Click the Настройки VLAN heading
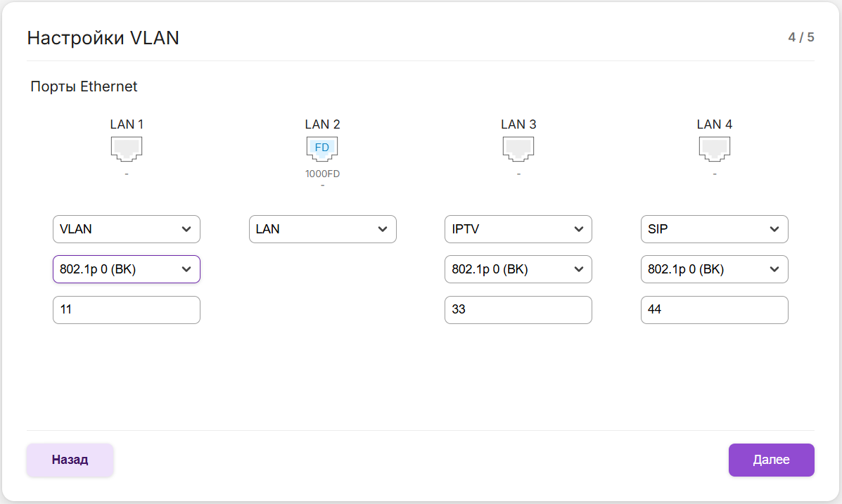This screenshot has width=842, height=504. pos(103,38)
